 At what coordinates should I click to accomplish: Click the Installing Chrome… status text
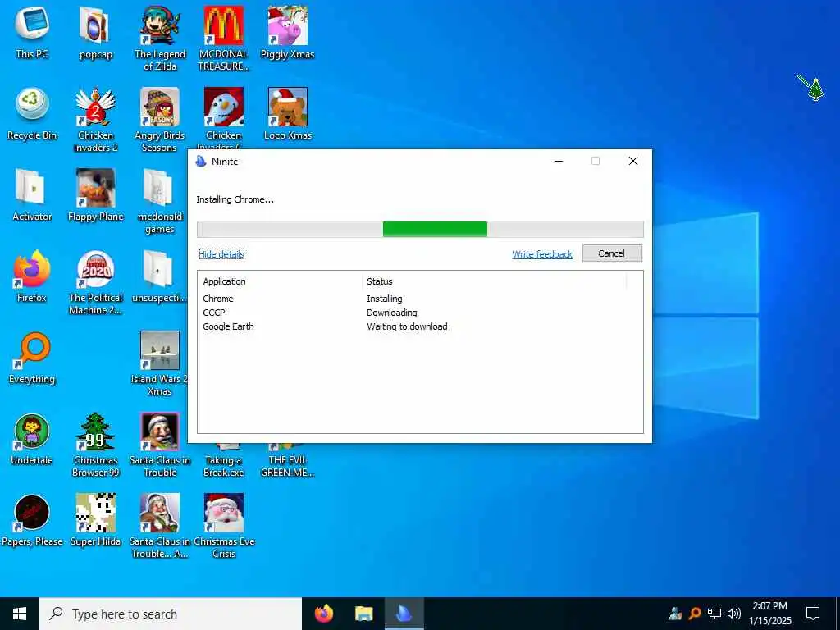(x=235, y=199)
